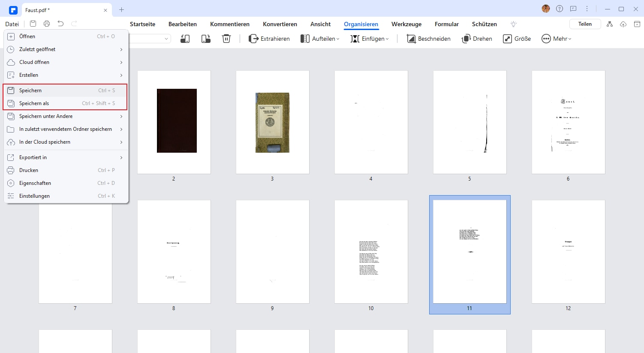644x353 pixels.
Task: Expand In der Cloud speichern submenu
Action: point(66,142)
